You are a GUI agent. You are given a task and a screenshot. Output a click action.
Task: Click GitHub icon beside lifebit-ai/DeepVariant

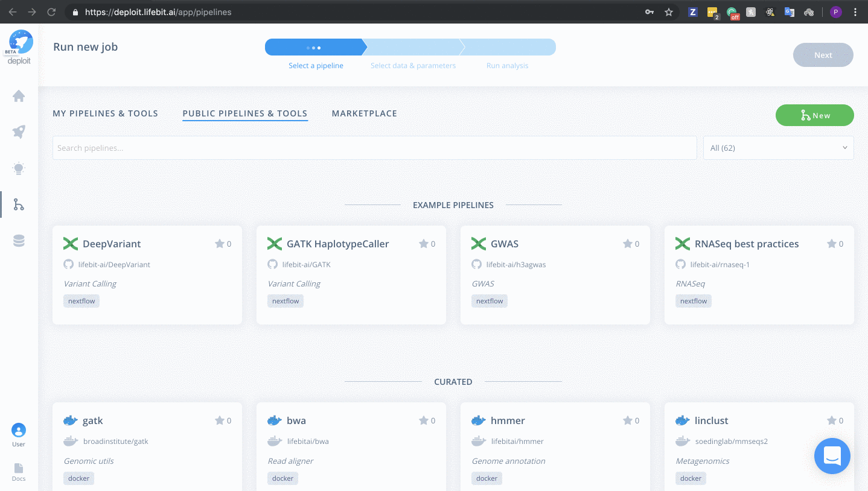click(x=68, y=264)
